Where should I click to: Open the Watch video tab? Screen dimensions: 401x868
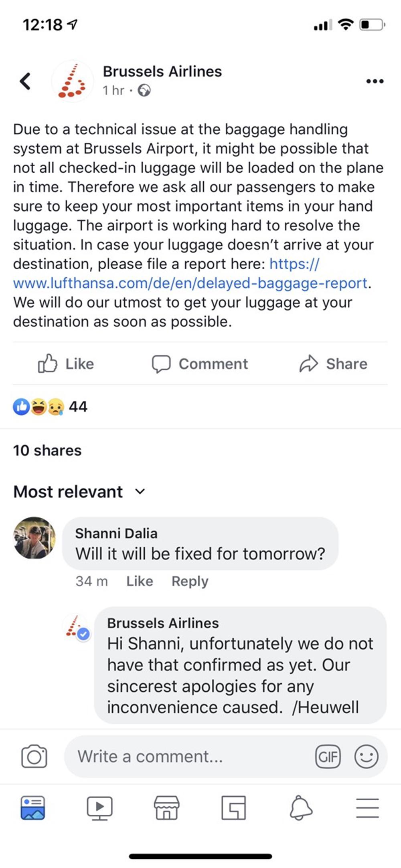coord(99,808)
